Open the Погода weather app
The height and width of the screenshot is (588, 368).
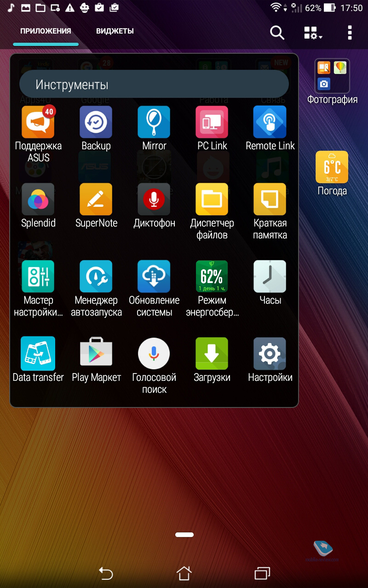(x=332, y=167)
